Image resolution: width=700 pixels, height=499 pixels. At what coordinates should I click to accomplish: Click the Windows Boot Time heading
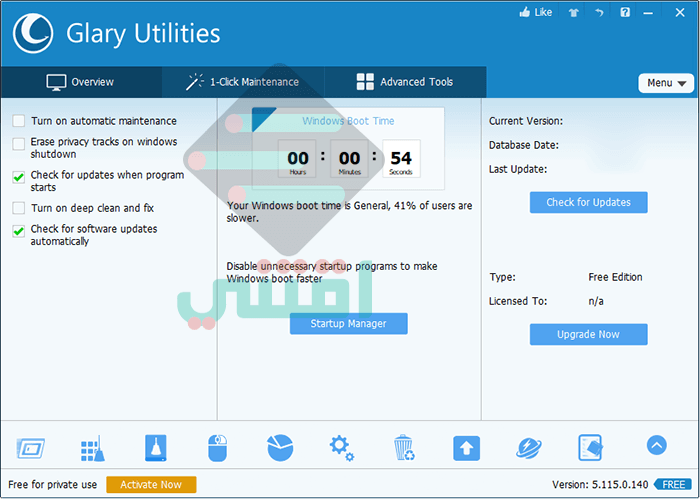click(x=348, y=121)
